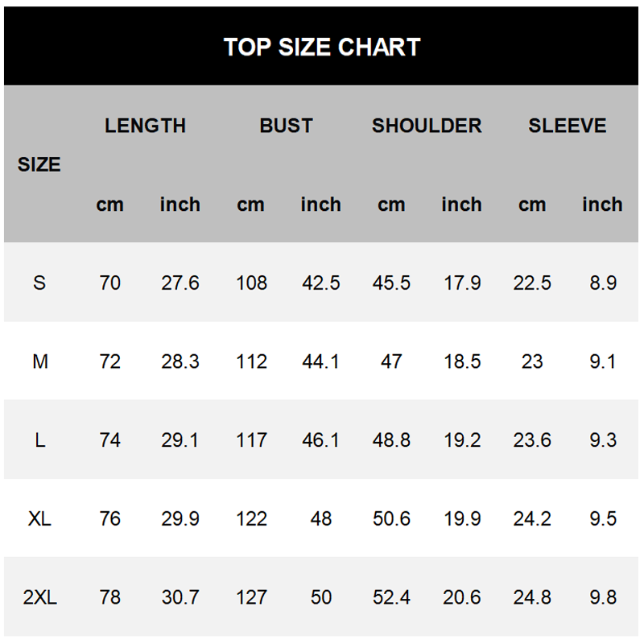Click the 76 length cm value
This screenshot has width=644, height=644.
109,518
